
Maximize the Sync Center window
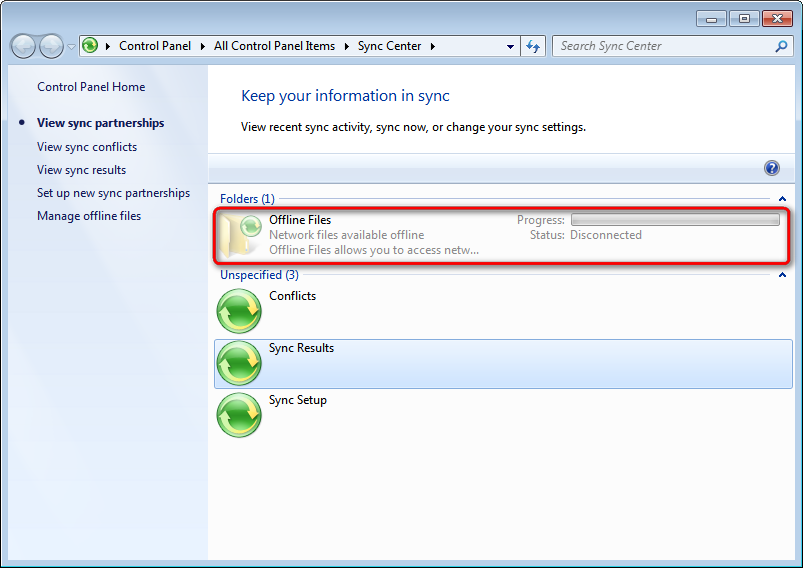pyautogui.click(x=744, y=19)
